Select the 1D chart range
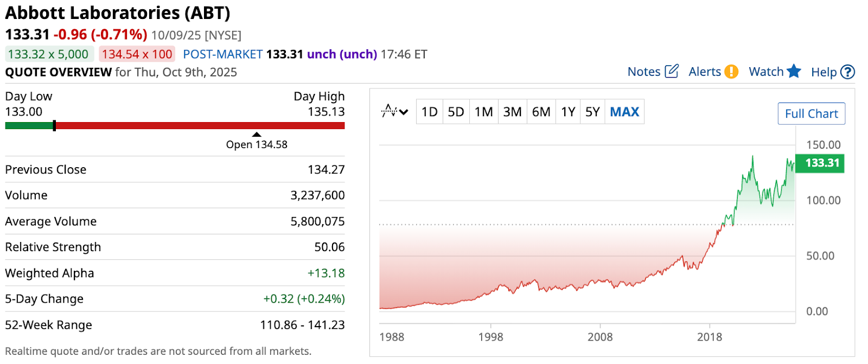The width and height of the screenshot is (868, 364). [429, 112]
